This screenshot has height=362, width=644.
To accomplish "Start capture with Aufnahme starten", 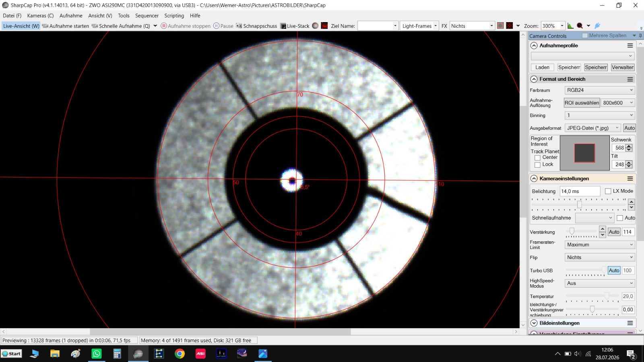I will [65, 26].
